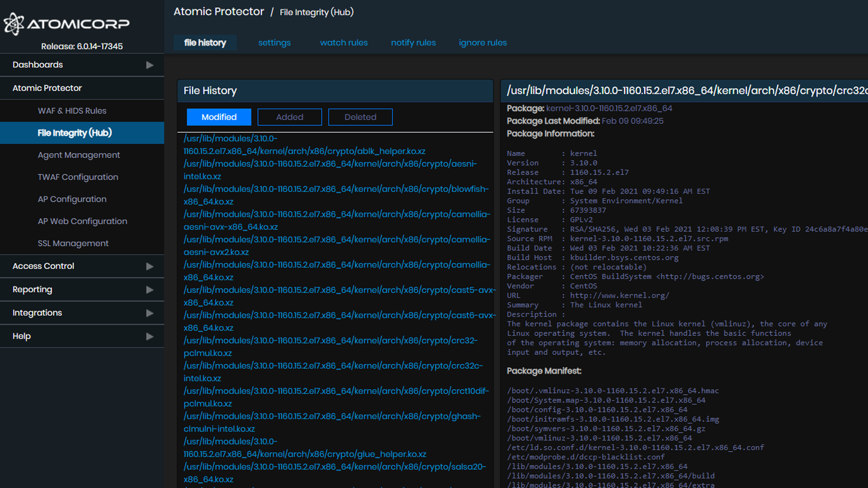
Task: Click Atomic Protector breadcrumb title
Action: 218,12
